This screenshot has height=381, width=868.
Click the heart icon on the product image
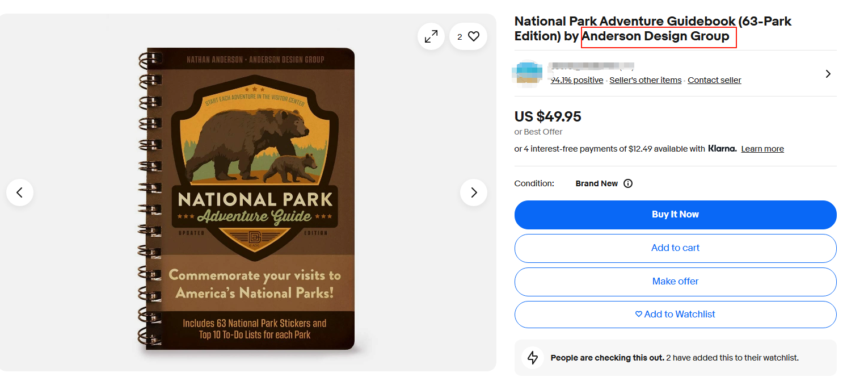[474, 36]
